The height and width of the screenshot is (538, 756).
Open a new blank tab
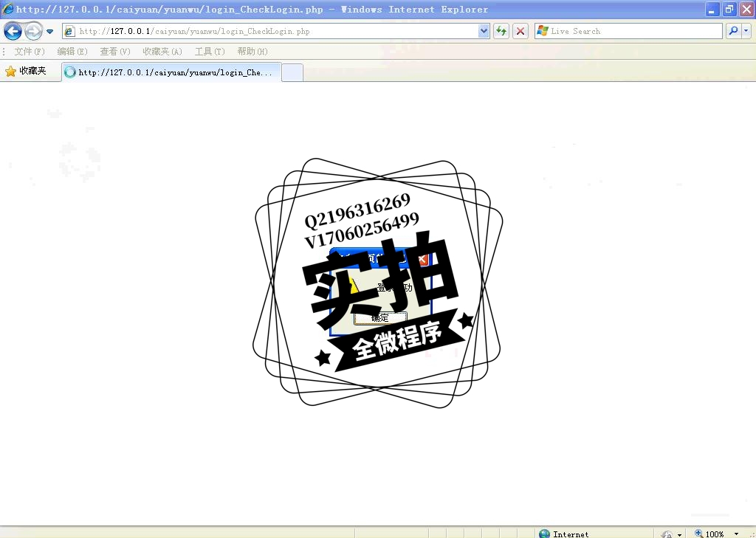pos(292,73)
